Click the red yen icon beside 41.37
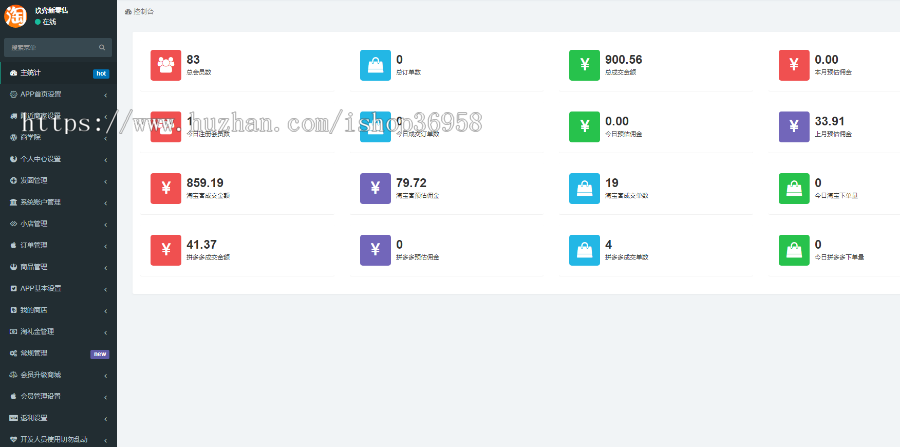Image resolution: width=900 pixels, height=447 pixels. click(166, 250)
